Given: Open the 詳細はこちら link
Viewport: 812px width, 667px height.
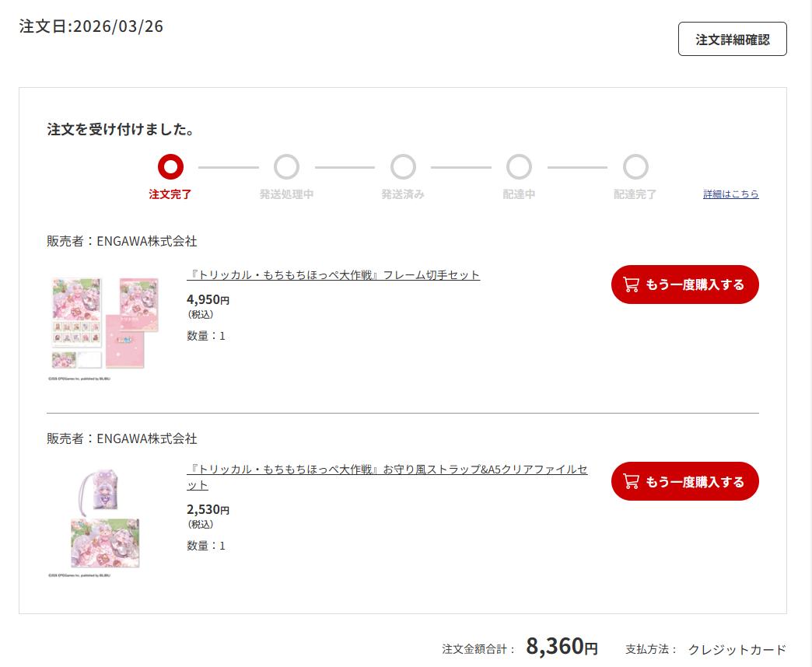Looking at the screenshot, I should point(730,194).
